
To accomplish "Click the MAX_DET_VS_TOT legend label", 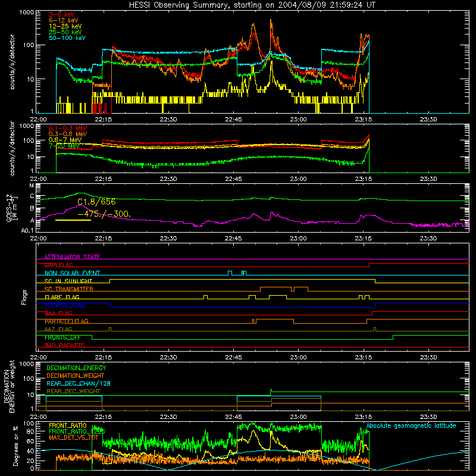I will [x=73, y=437].
